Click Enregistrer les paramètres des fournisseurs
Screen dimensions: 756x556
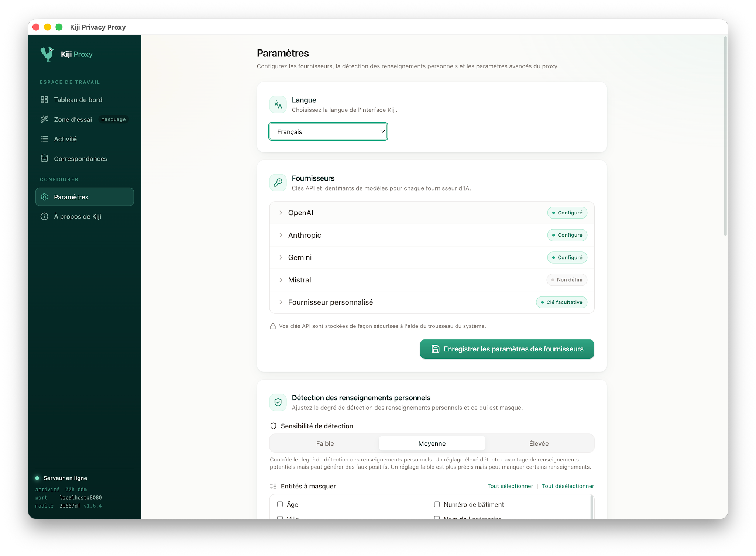pyautogui.click(x=507, y=349)
